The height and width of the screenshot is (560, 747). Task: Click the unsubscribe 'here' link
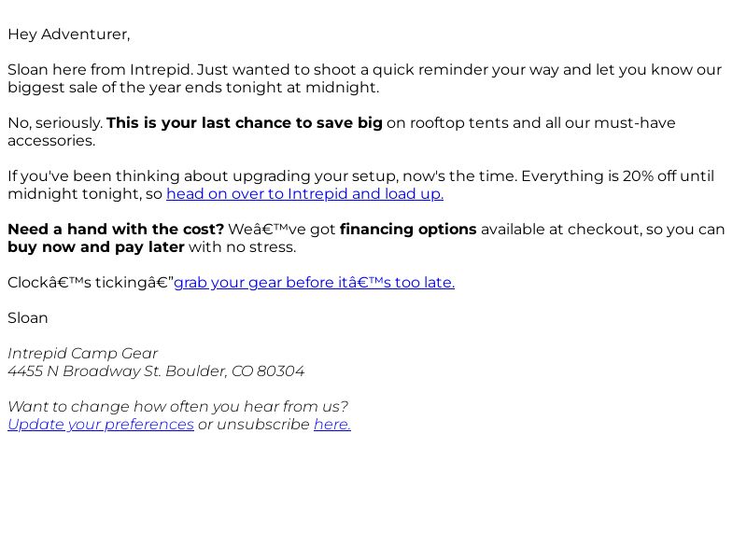tap(332, 425)
